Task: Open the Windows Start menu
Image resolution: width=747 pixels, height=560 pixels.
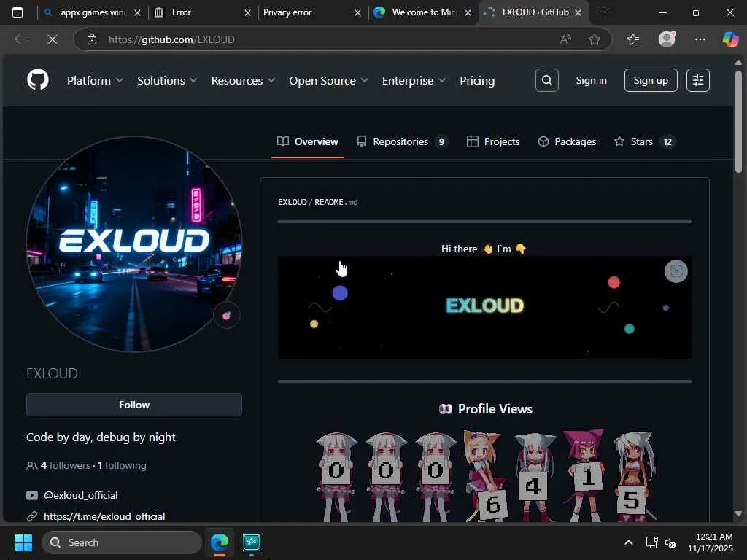Action: tap(23, 542)
